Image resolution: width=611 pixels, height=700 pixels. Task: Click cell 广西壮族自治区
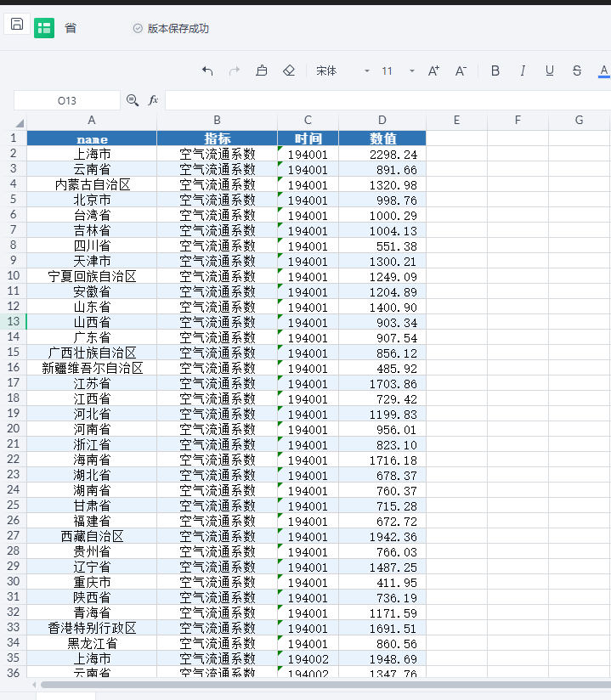(x=92, y=353)
